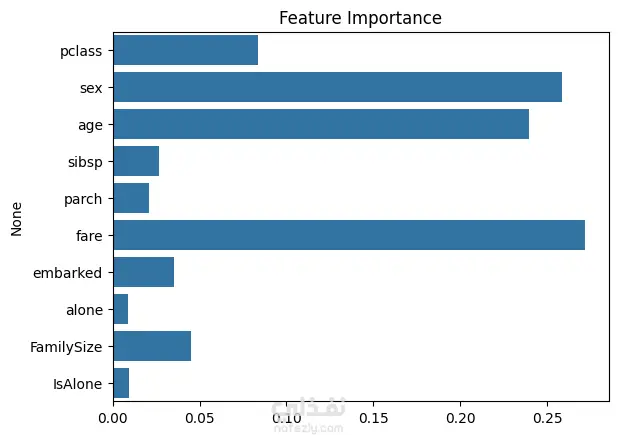Select the age bar
The image size is (618, 435).
tap(320, 125)
